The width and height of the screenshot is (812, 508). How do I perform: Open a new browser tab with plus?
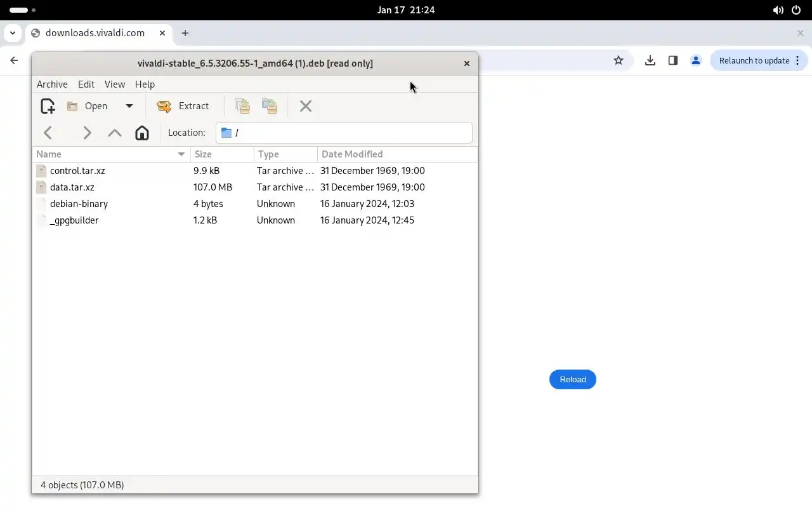coord(185,33)
